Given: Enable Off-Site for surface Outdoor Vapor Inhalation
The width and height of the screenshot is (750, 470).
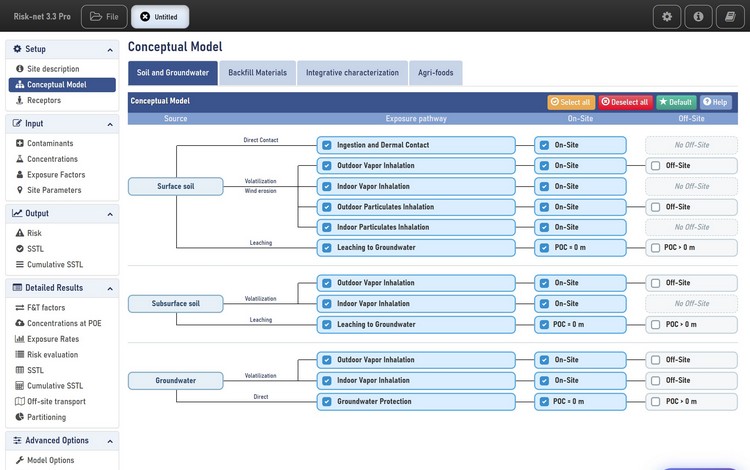Looking at the screenshot, I should (656, 166).
